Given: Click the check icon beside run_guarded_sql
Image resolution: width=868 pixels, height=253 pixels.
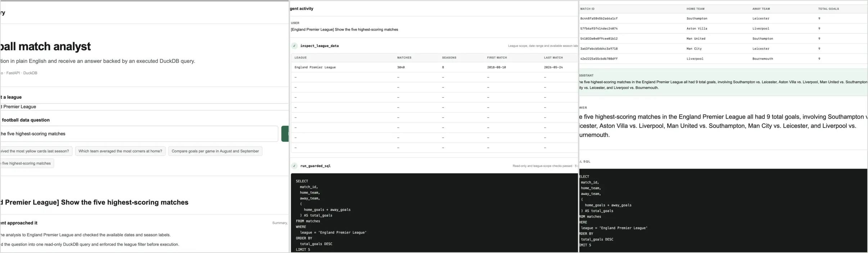Looking at the screenshot, I should tap(294, 166).
